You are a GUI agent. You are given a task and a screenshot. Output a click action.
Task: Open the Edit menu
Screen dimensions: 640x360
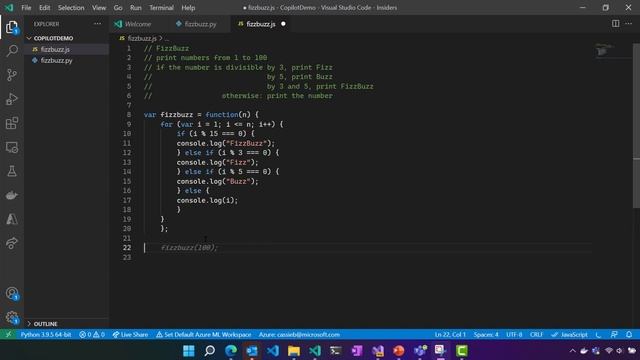click(44, 7)
